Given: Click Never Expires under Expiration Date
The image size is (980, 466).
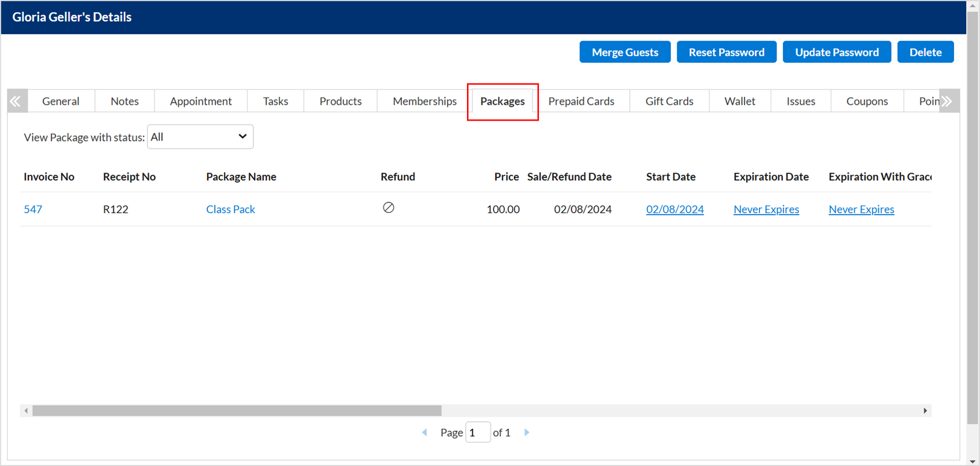Looking at the screenshot, I should [x=766, y=209].
